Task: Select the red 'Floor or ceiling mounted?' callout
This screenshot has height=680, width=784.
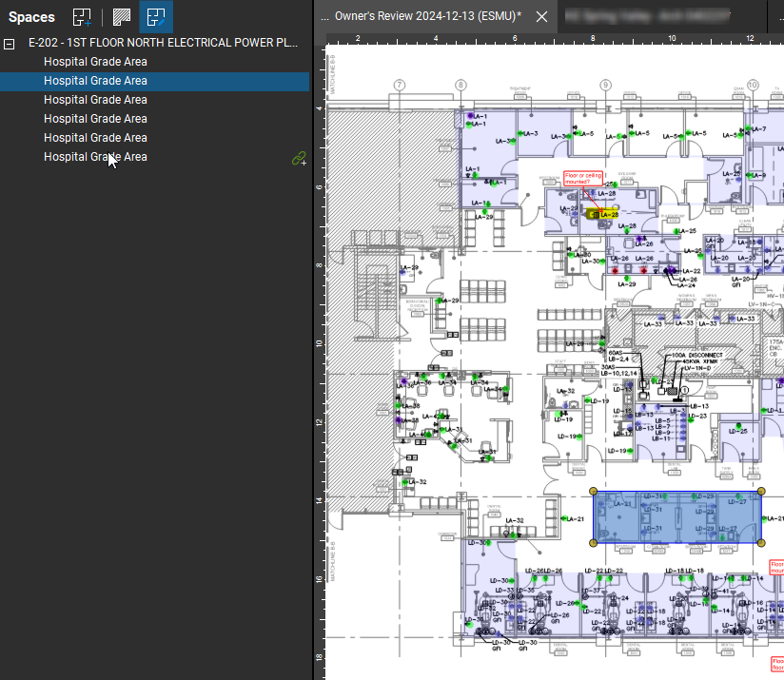Action: 583,179
